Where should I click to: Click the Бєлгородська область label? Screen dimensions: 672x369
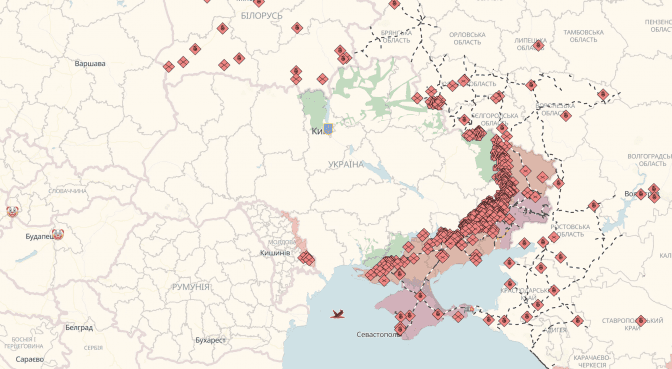(x=495, y=120)
